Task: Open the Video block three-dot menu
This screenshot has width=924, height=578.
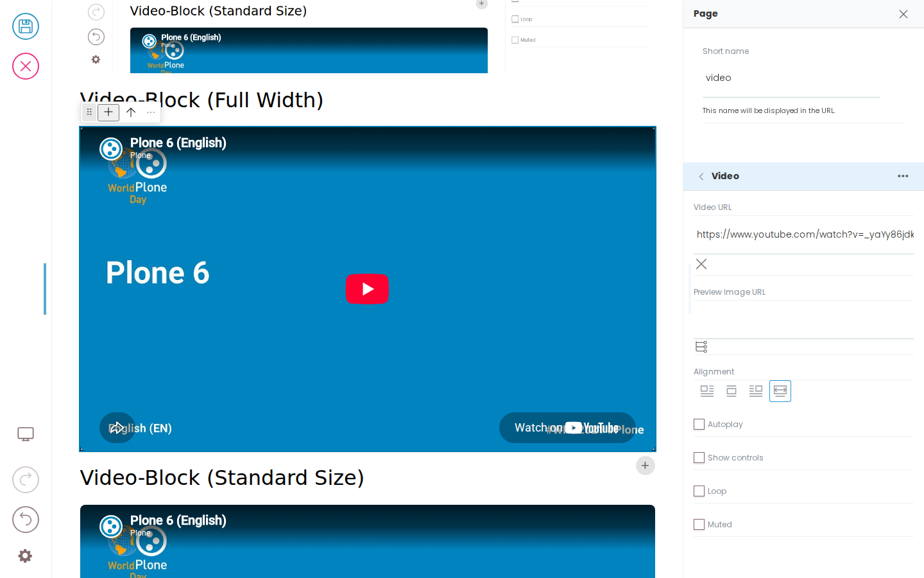Action: (903, 177)
